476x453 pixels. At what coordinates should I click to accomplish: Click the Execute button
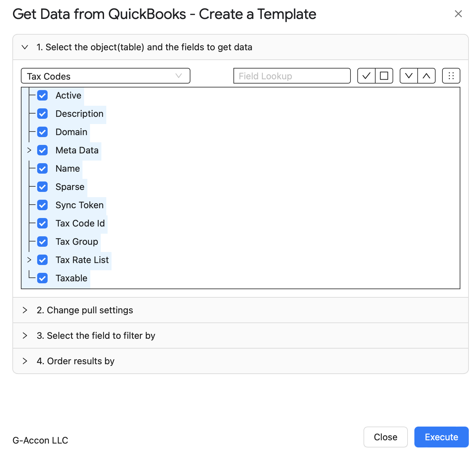point(441,437)
